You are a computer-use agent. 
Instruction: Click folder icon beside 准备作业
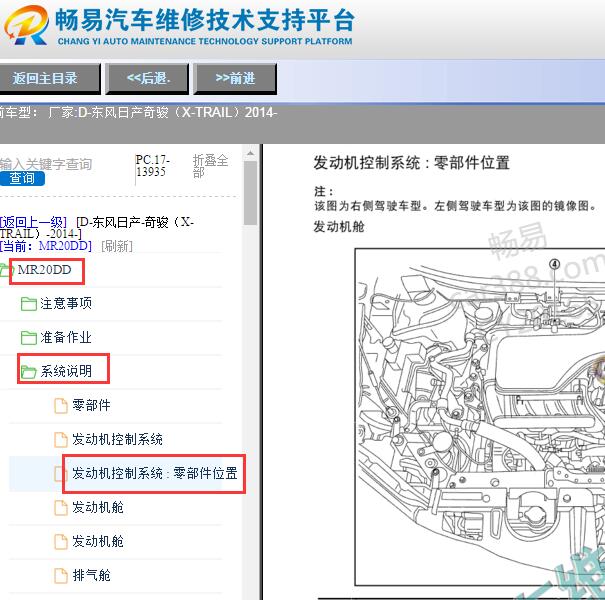[29, 338]
